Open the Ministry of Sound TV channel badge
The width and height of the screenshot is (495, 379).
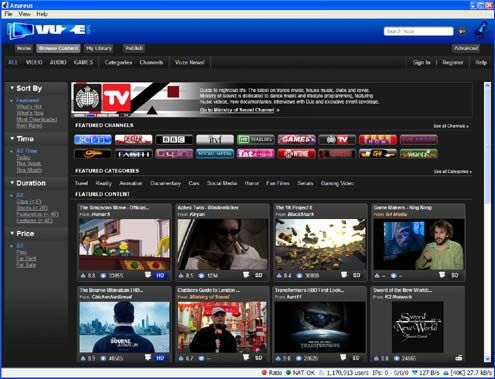pyautogui.click(x=337, y=140)
